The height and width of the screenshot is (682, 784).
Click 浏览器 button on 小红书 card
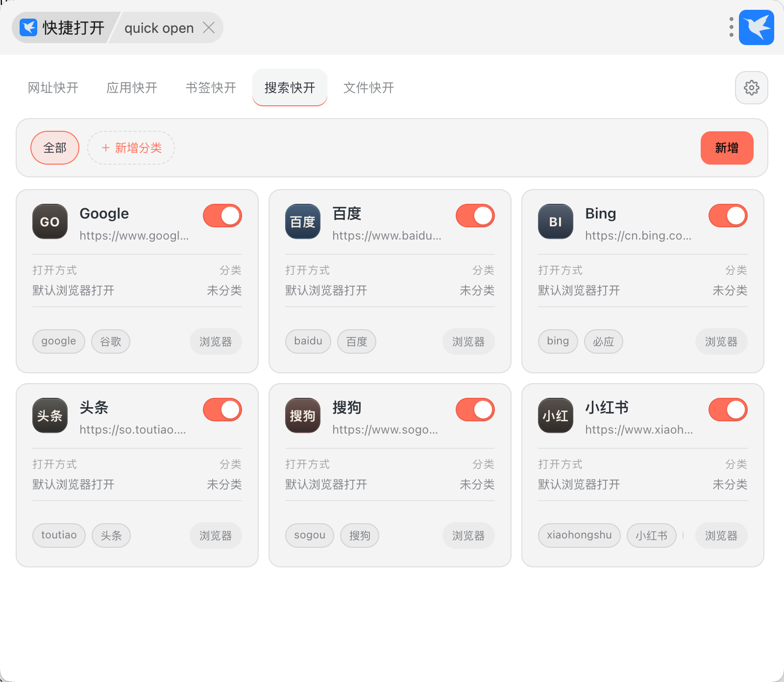tap(721, 536)
